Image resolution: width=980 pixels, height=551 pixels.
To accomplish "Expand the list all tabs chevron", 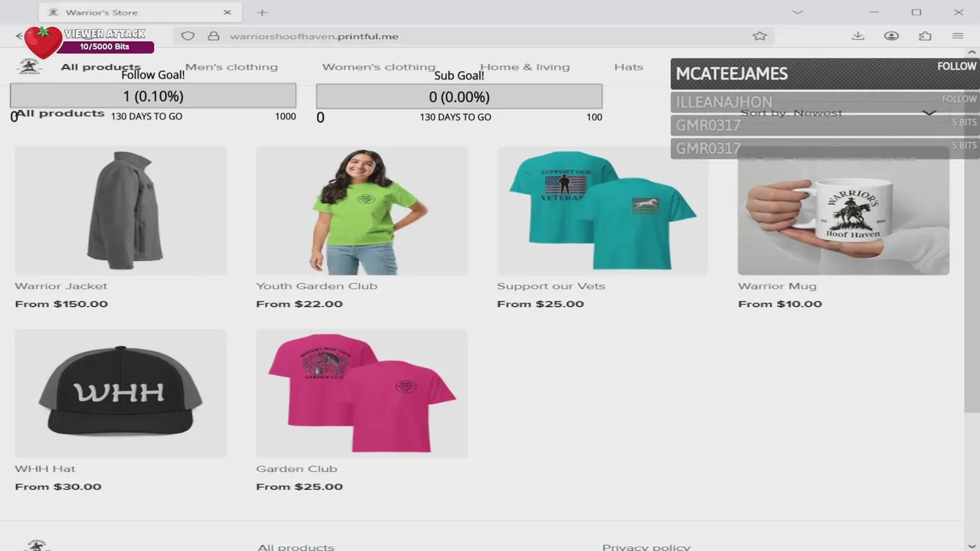I will pos(797,12).
